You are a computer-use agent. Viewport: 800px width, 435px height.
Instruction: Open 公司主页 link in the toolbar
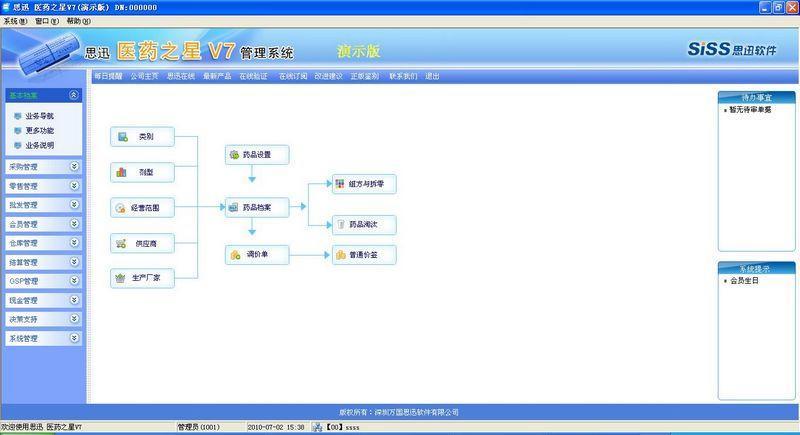pos(144,76)
